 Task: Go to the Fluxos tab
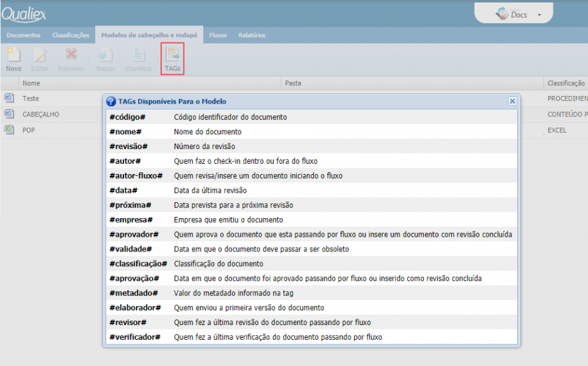(218, 35)
